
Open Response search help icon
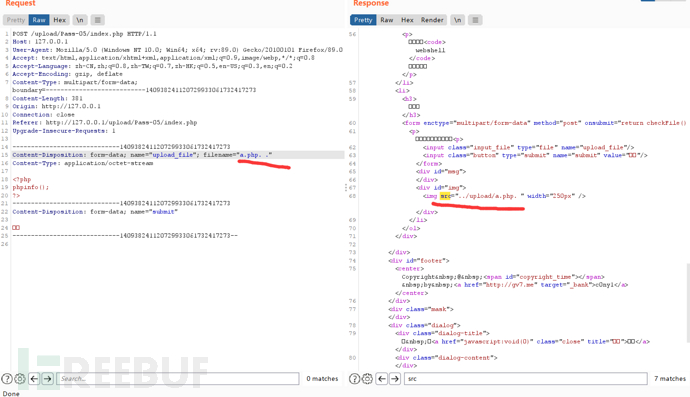click(354, 379)
